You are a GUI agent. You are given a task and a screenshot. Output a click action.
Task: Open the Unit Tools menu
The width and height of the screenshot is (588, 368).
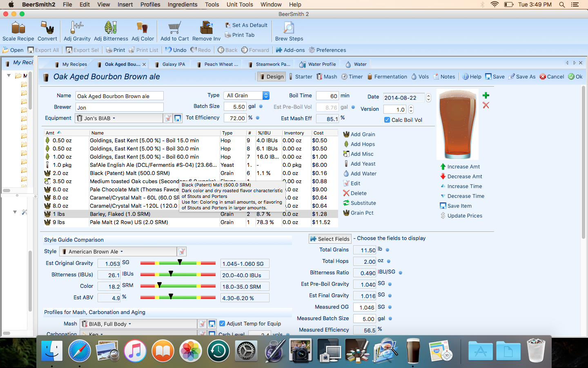point(240,4)
